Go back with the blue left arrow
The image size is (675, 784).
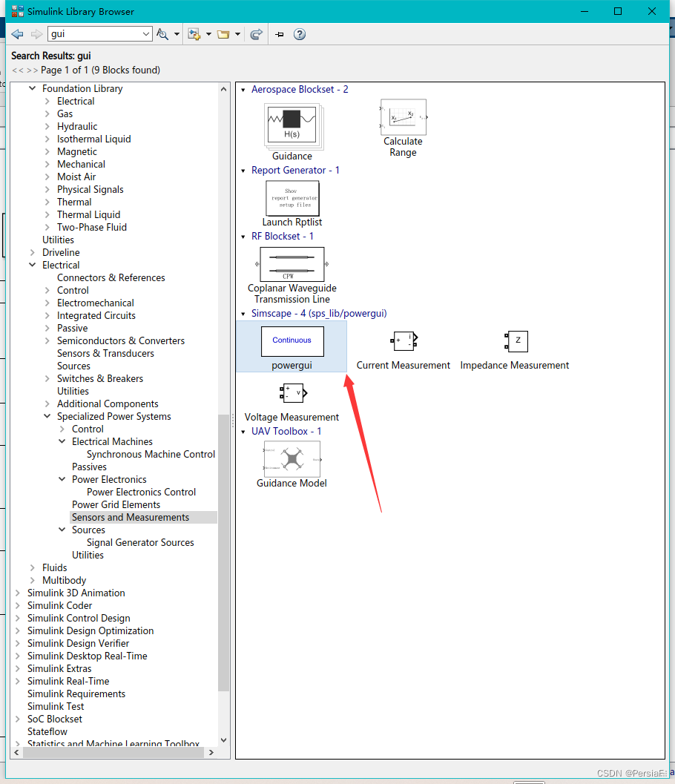(18, 34)
